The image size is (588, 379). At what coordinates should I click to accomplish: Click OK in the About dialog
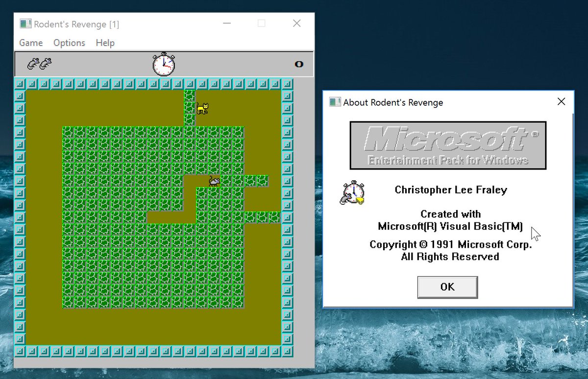tap(447, 287)
